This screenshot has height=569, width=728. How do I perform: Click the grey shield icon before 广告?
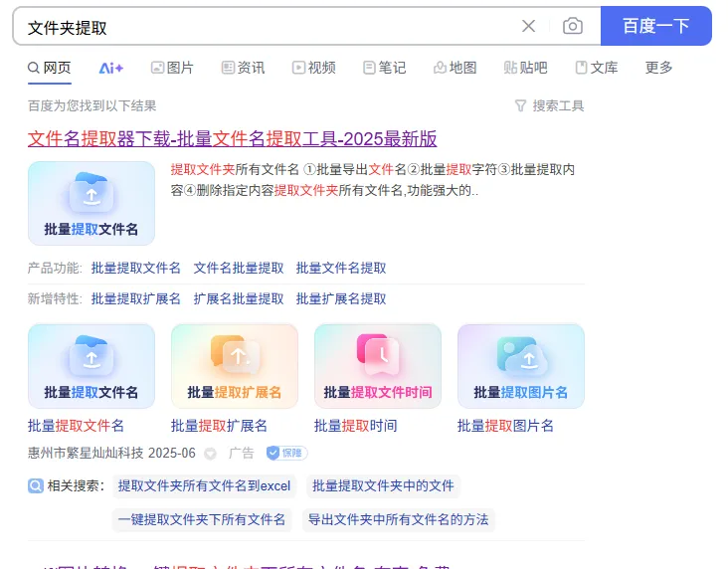click(210, 454)
